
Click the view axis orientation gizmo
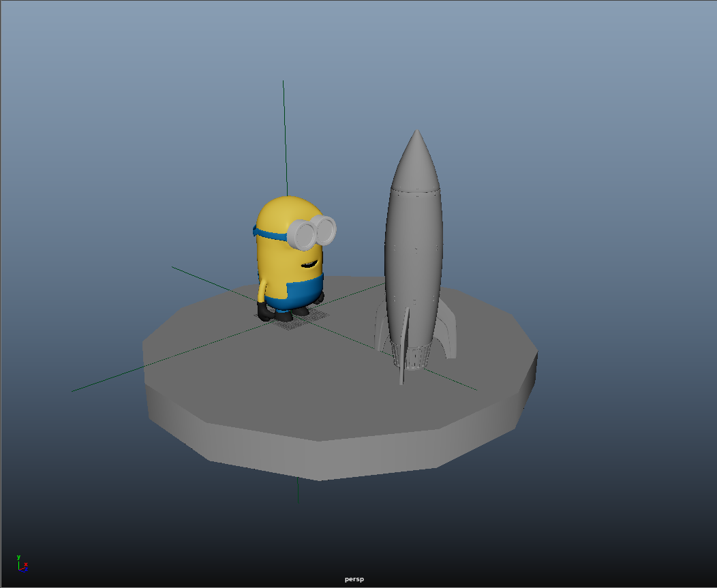[22, 564]
